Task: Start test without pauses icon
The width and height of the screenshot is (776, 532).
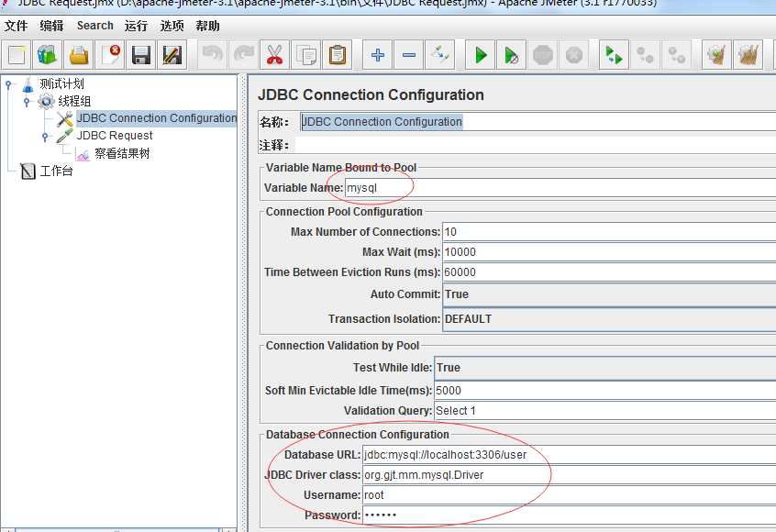Action: [512, 55]
